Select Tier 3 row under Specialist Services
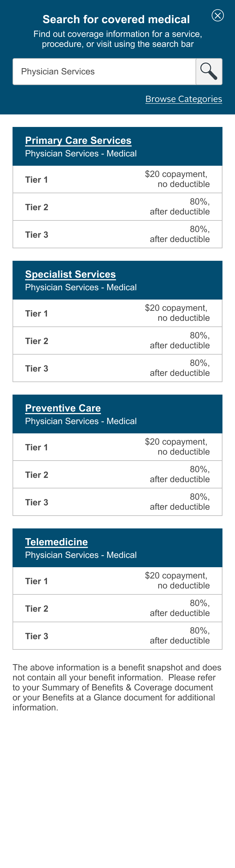The height and width of the screenshot is (868, 235). tap(117, 368)
